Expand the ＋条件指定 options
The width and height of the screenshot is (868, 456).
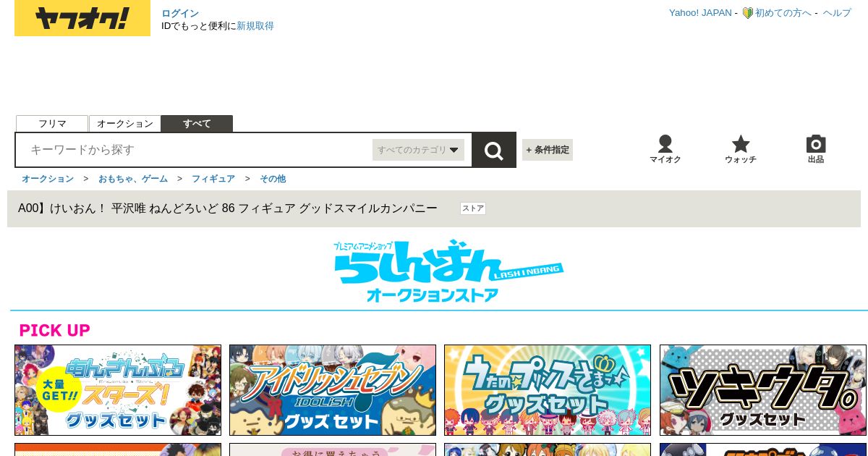(x=548, y=150)
